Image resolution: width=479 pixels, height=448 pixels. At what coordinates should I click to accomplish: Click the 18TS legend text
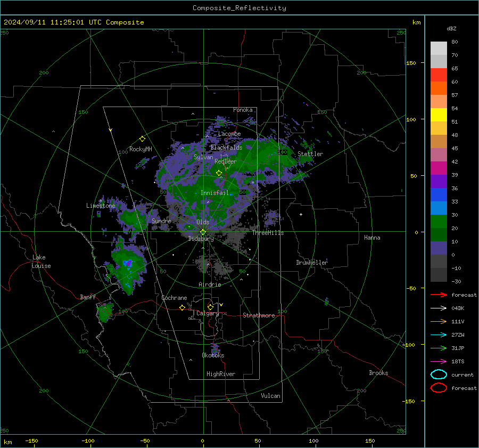458,362
